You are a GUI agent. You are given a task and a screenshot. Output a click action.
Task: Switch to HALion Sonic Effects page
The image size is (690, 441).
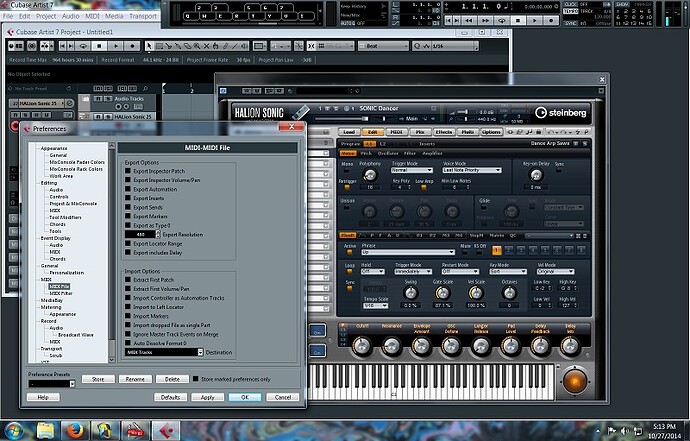444,132
